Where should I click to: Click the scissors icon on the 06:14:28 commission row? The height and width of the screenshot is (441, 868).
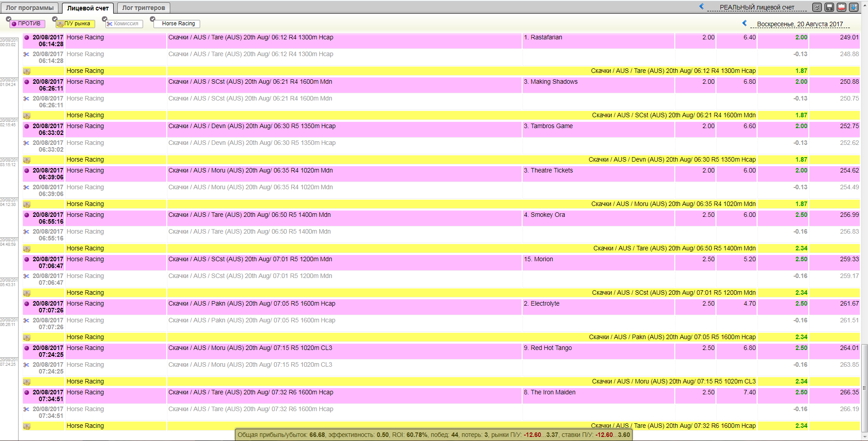pos(26,54)
